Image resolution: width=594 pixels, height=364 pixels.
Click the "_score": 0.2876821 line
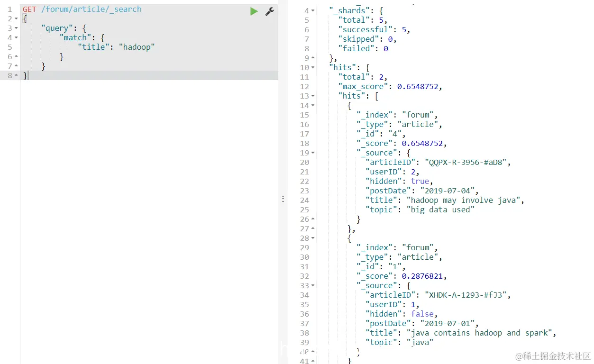402,276
